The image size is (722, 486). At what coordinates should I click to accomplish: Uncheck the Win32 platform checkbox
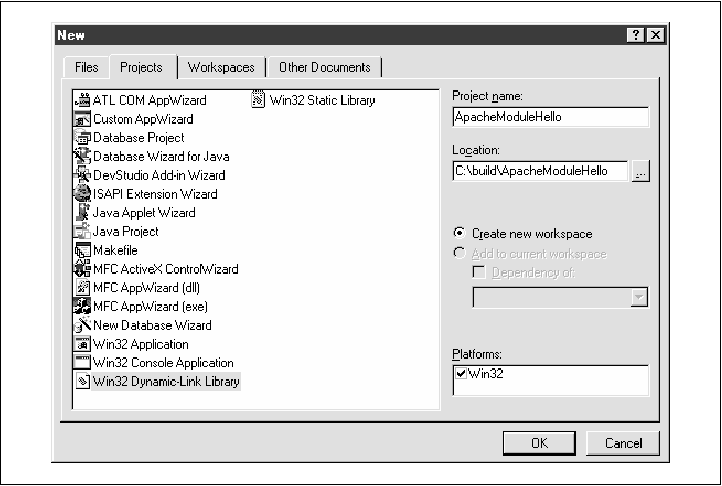coord(460,373)
